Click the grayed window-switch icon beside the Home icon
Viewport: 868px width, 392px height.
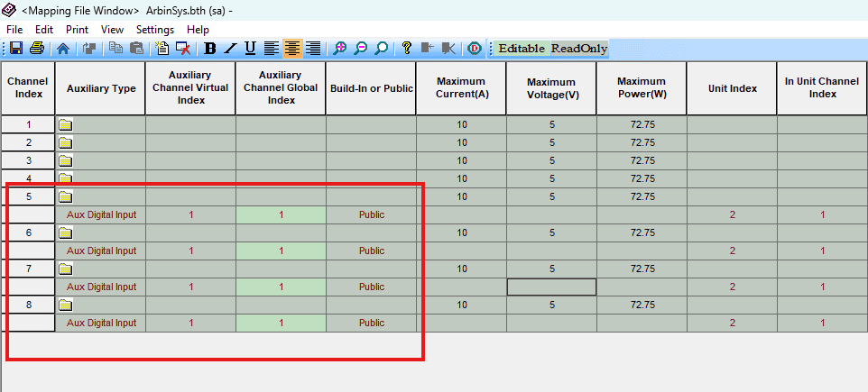tap(89, 49)
